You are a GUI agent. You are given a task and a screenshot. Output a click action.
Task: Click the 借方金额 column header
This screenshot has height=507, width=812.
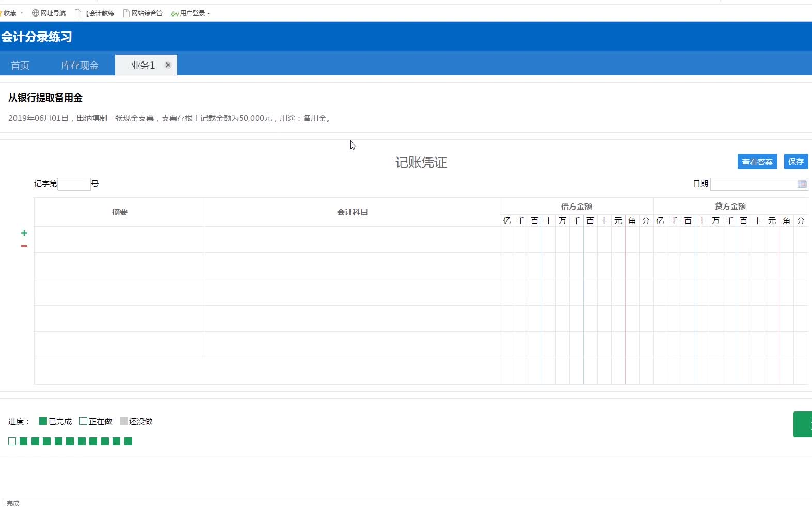(576, 206)
